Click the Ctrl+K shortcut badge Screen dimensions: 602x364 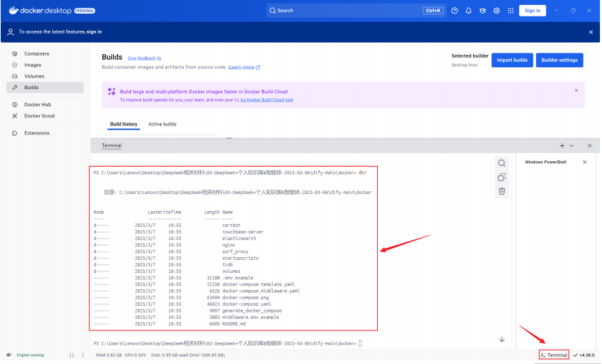tap(433, 10)
